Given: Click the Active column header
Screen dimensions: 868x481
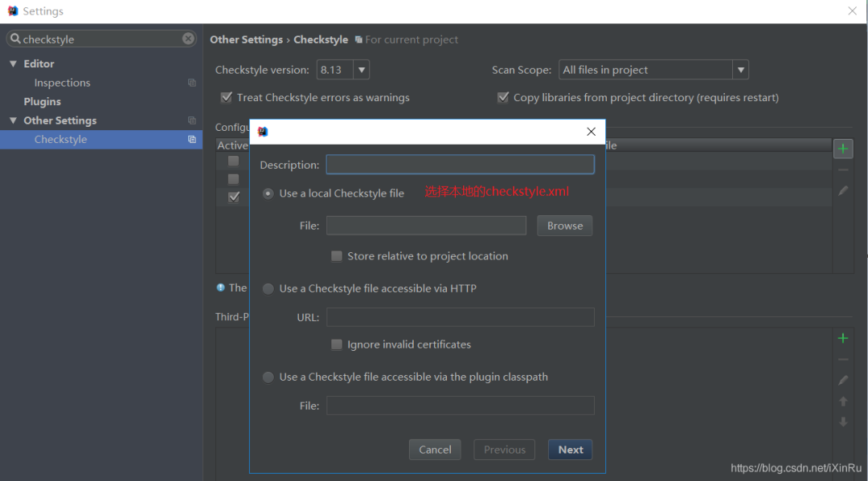Looking at the screenshot, I should click(x=232, y=145).
